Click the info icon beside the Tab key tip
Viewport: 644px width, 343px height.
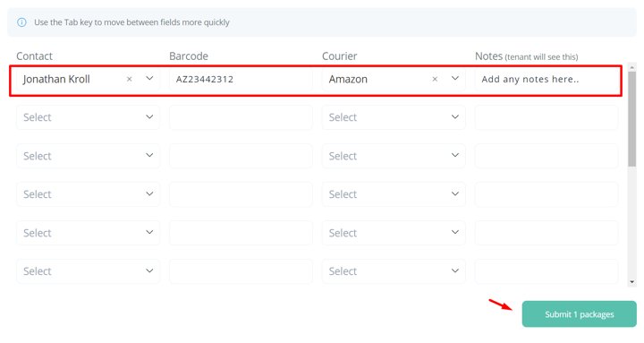pyautogui.click(x=21, y=22)
